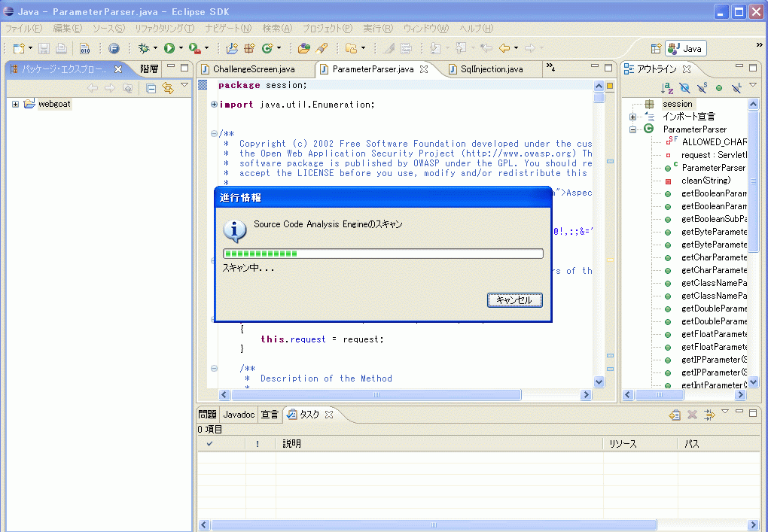This screenshot has height=532, width=768.
Task: Open the External Tools dropdown arrow
Action: [206, 48]
